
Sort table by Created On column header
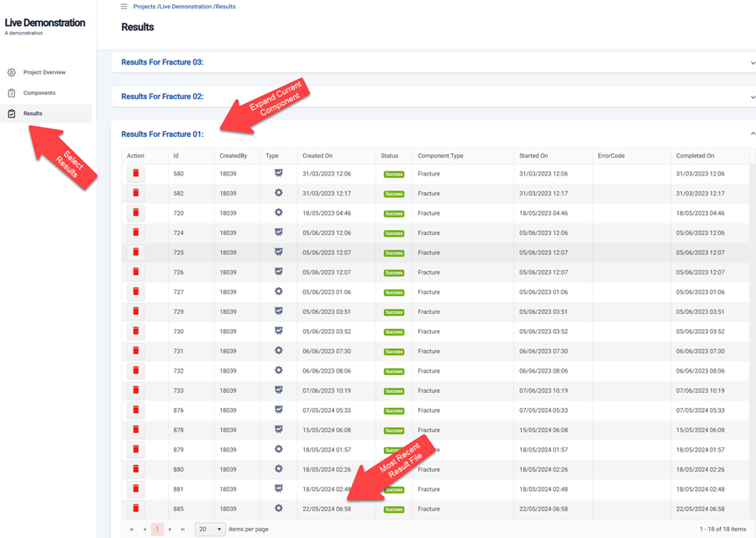click(318, 156)
